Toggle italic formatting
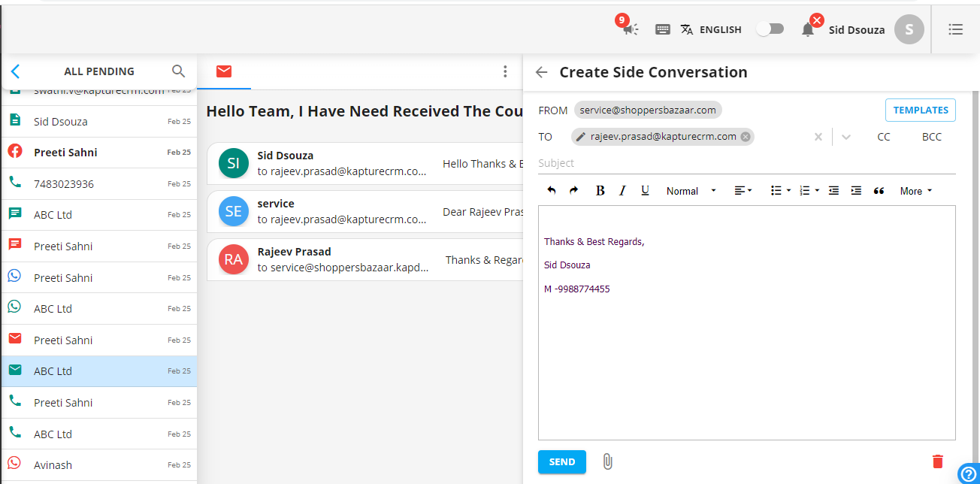 coord(622,191)
